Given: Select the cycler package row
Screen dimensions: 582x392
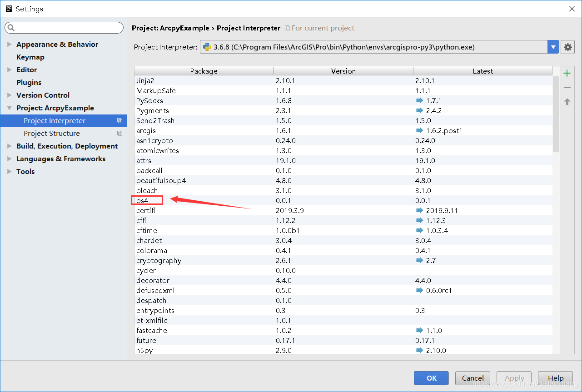Looking at the screenshot, I should 343,270.
